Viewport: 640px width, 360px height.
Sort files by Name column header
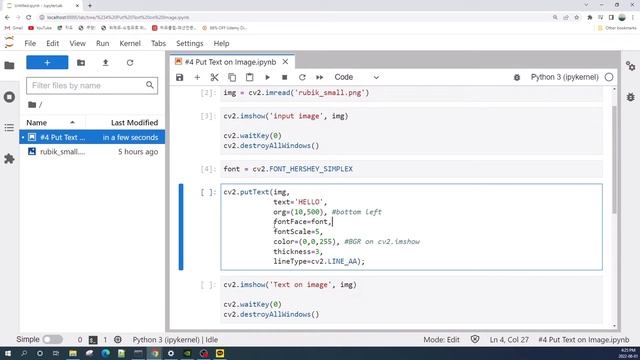(52, 122)
